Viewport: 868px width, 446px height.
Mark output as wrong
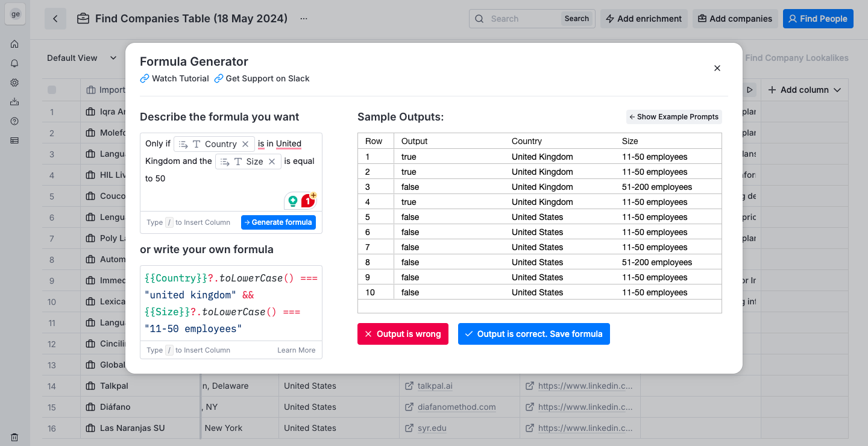point(403,334)
